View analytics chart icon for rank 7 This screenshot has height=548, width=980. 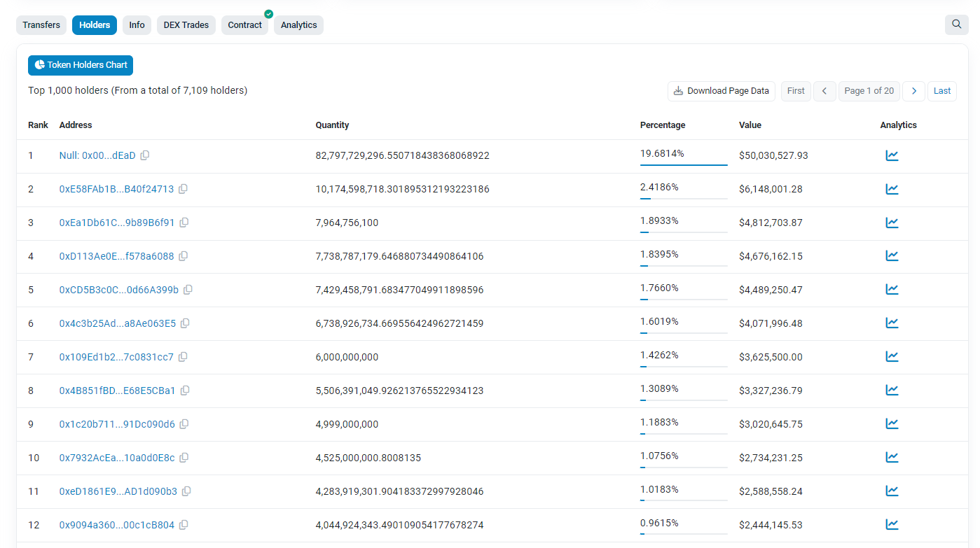click(892, 357)
